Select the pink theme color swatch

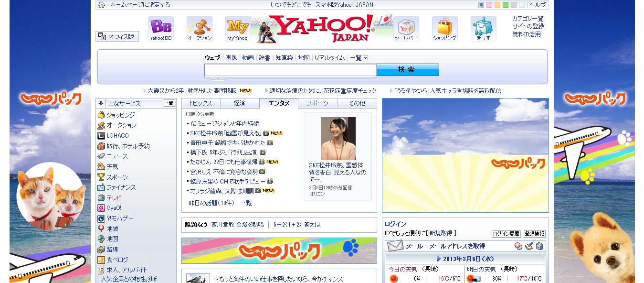click(490, 5)
